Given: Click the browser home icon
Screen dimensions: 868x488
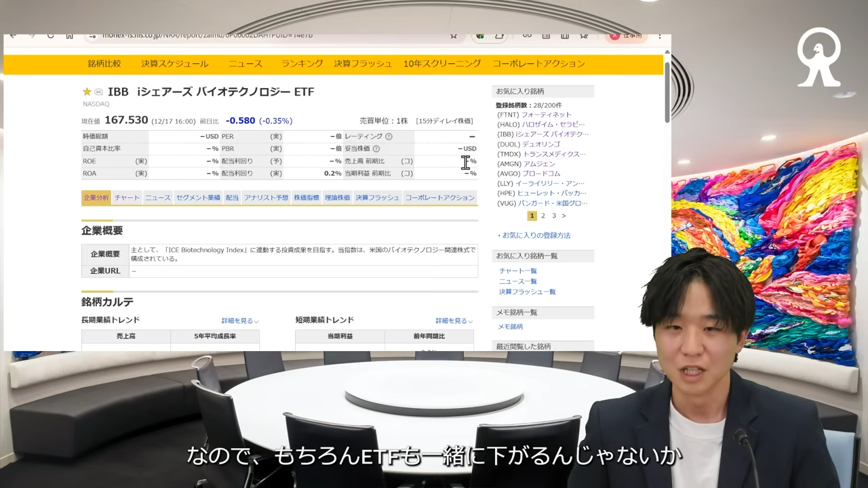Looking at the screenshot, I should coord(69,36).
